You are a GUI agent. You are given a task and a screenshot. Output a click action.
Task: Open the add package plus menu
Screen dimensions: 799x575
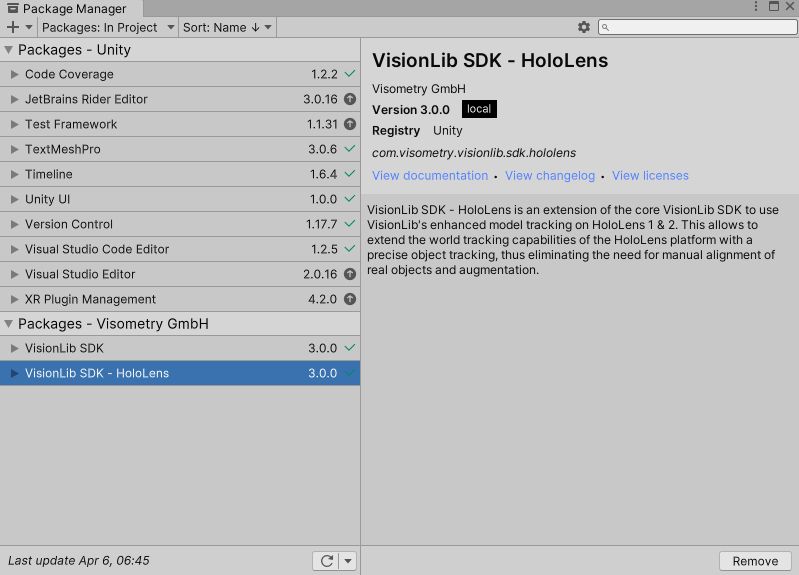[19, 28]
